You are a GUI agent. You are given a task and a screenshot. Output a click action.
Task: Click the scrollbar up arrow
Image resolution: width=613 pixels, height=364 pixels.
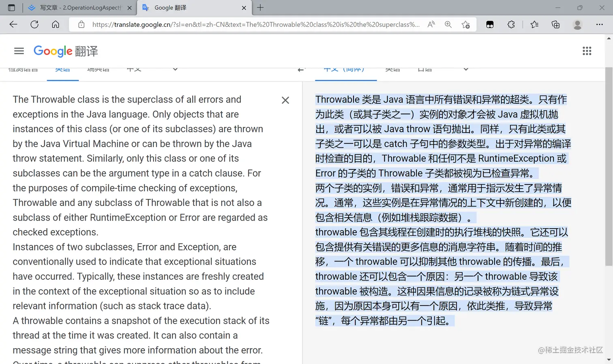[x=609, y=38]
